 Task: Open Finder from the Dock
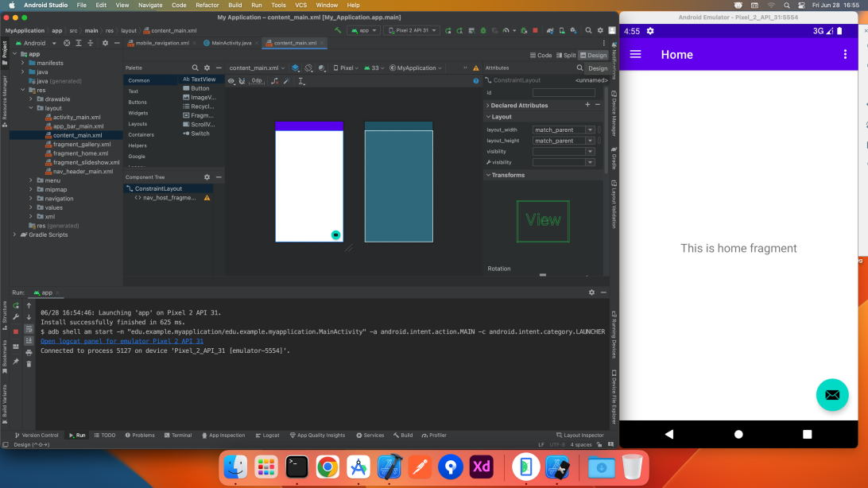(236, 467)
